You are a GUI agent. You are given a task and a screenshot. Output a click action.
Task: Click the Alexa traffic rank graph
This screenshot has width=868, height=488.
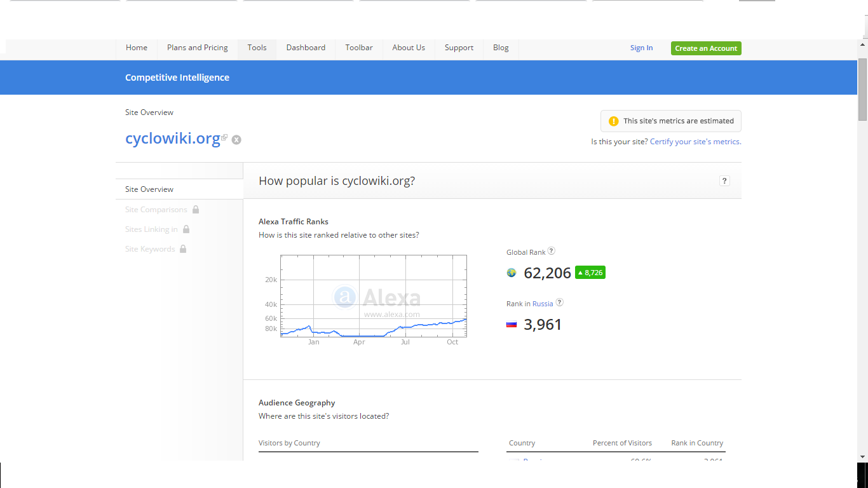pos(374,295)
